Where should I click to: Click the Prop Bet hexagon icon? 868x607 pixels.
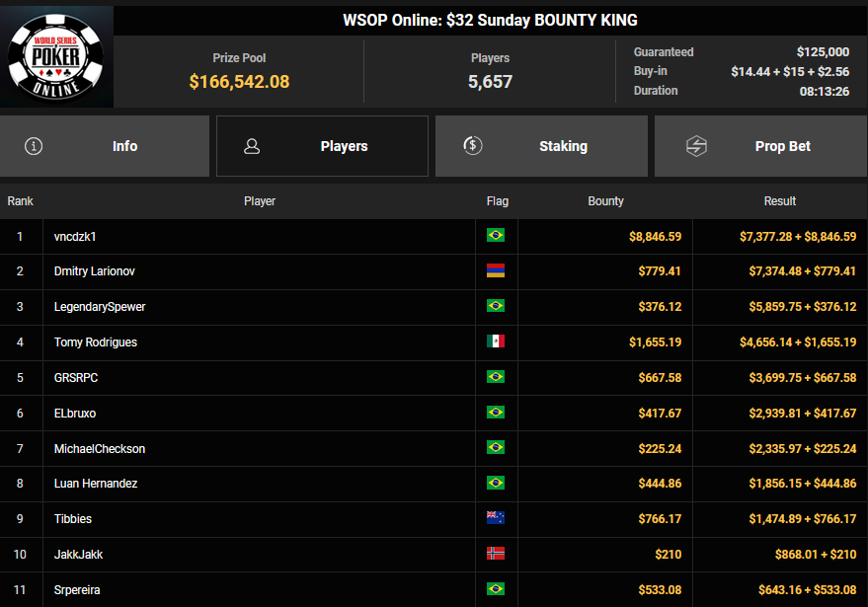point(696,146)
